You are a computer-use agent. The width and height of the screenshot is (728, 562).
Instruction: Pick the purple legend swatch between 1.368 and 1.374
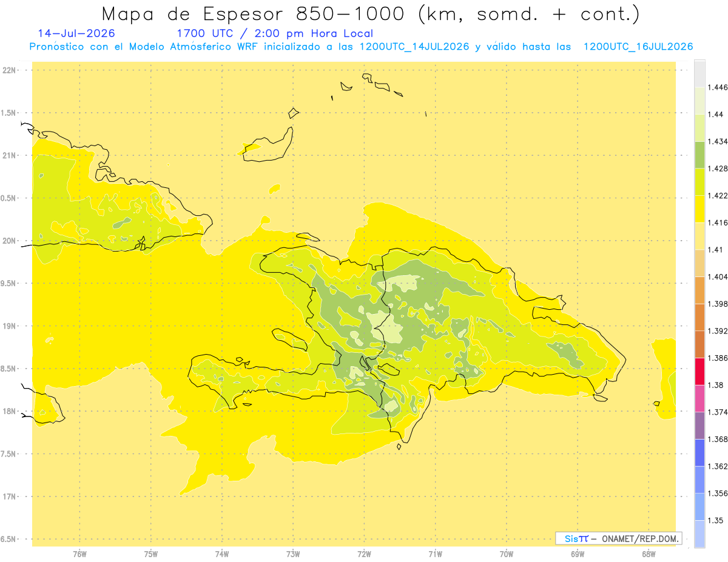point(699,426)
